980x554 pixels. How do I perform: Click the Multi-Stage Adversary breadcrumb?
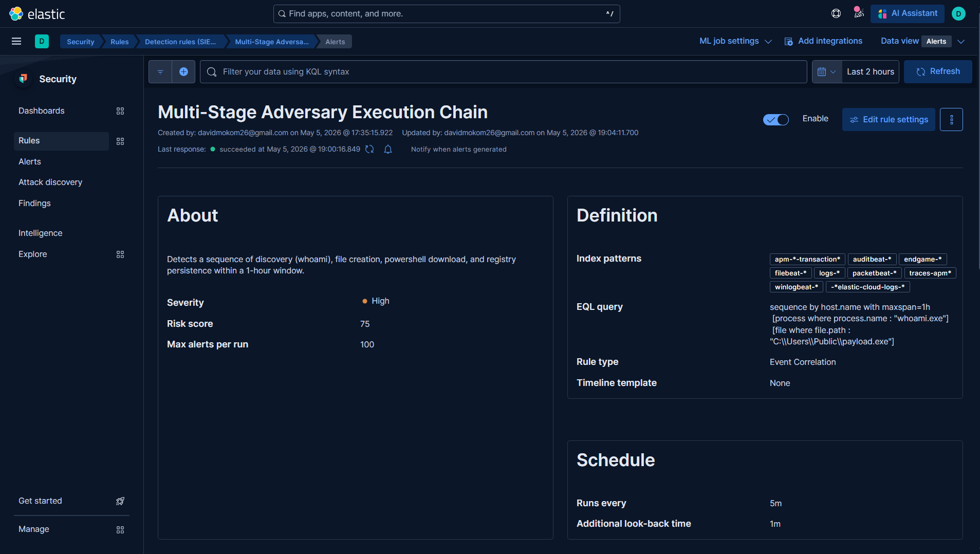click(272, 42)
